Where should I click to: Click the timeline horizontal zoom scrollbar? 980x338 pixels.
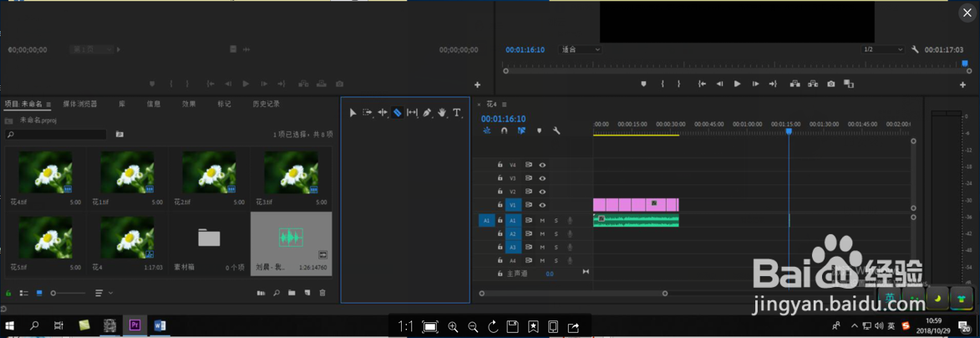click(573, 293)
